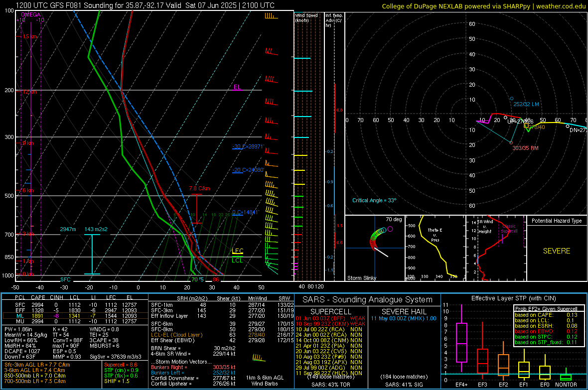Select the magenta EL label
The height and width of the screenshot is (390, 588).
coord(237,87)
